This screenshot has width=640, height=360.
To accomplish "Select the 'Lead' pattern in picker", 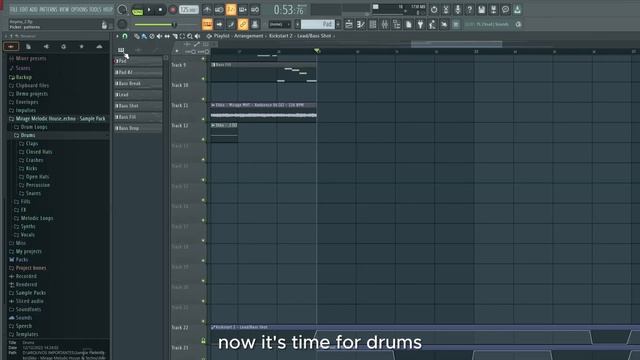I will (138, 95).
